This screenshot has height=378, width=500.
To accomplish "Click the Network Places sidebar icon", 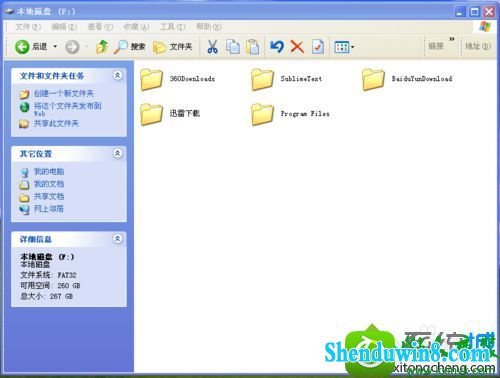I will 24,210.
